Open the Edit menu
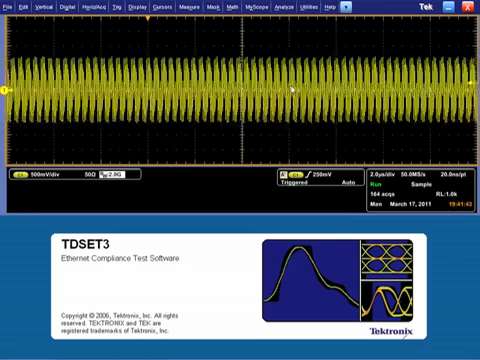 [x=23, y=7]
